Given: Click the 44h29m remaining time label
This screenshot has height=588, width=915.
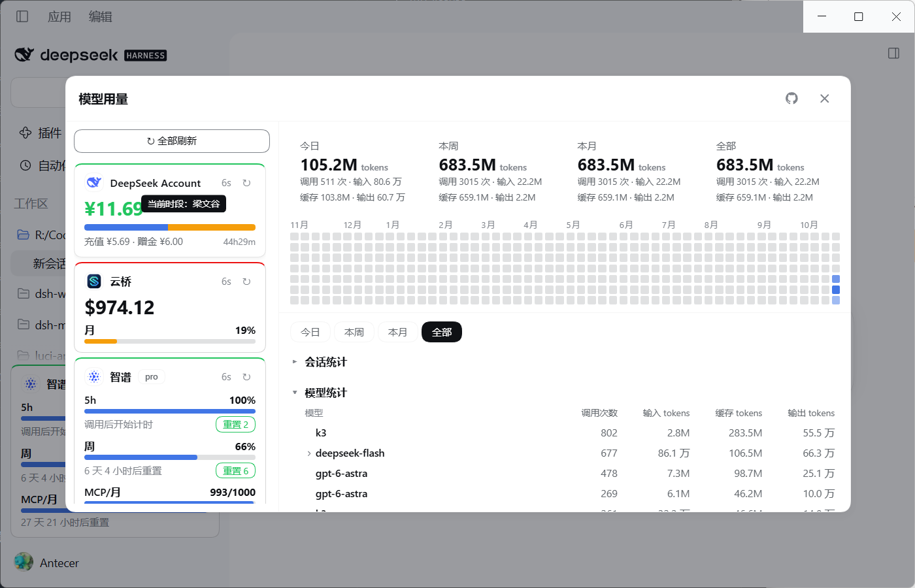Looking at the screenshot, I should point(239,242).
